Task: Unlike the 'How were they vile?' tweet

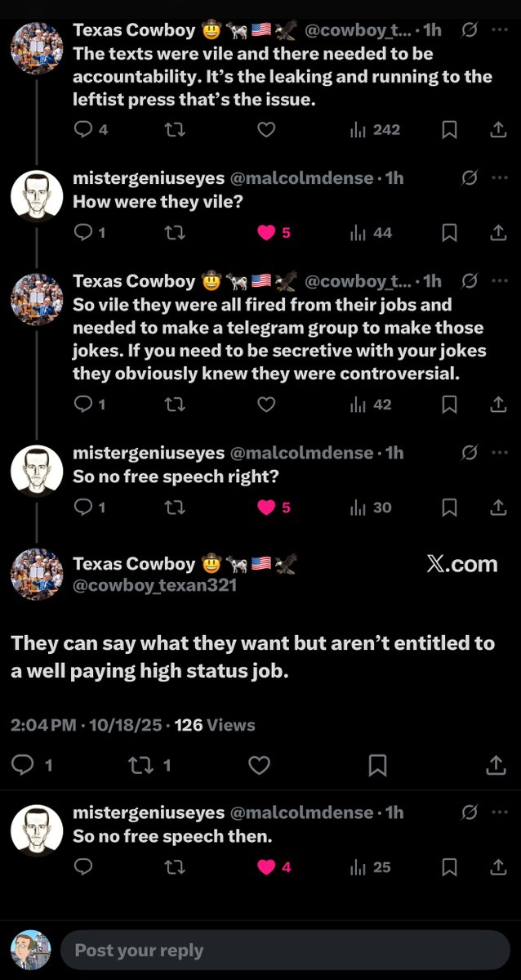Action: (266, 233)
